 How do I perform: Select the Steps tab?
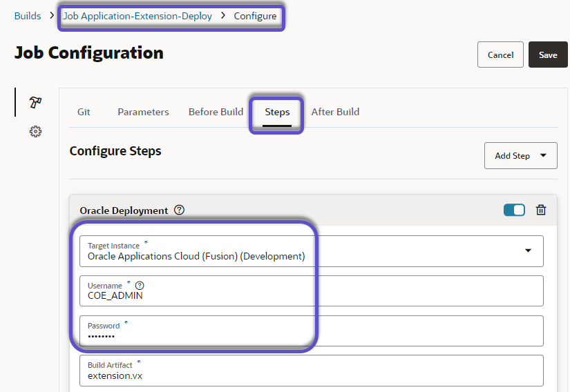[277, 112]
